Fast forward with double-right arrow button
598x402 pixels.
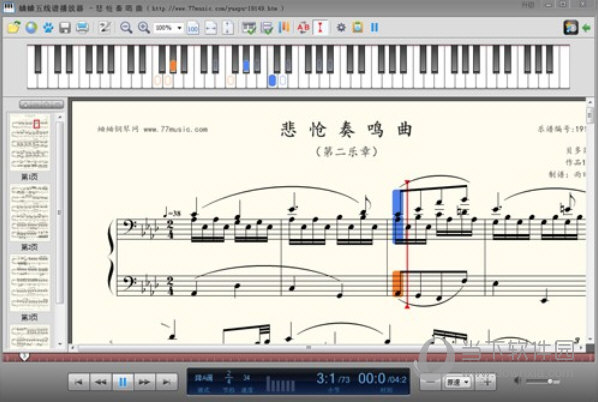point(144,382)
